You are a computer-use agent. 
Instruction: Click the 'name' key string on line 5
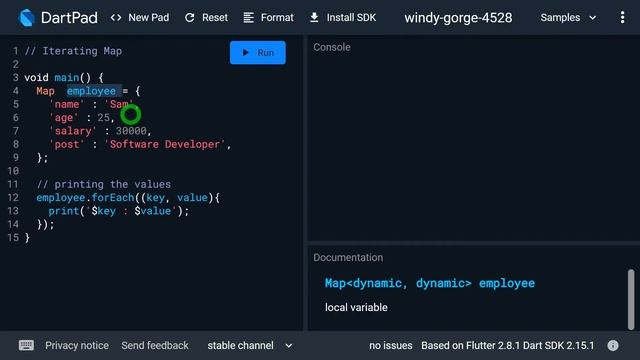point(67,104)
